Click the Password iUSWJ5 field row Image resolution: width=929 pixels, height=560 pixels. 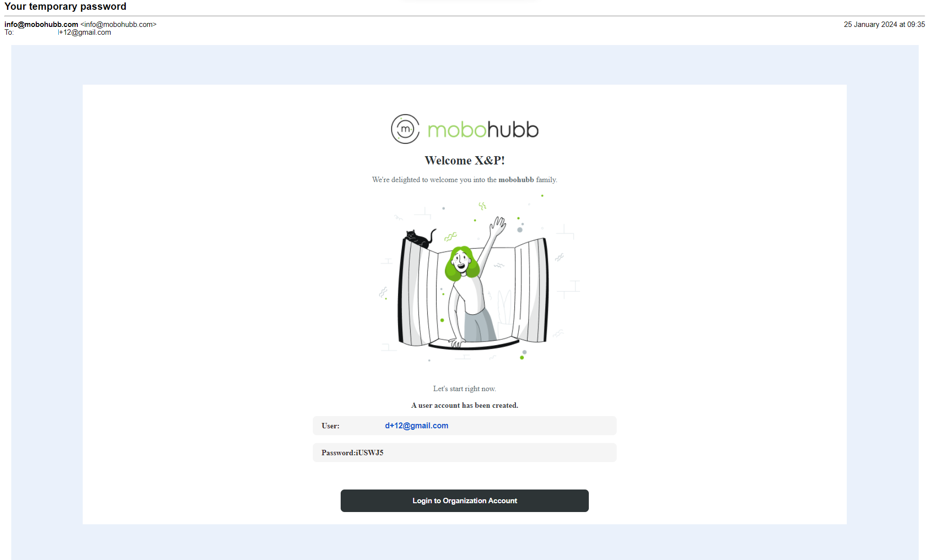pos(464,453)
